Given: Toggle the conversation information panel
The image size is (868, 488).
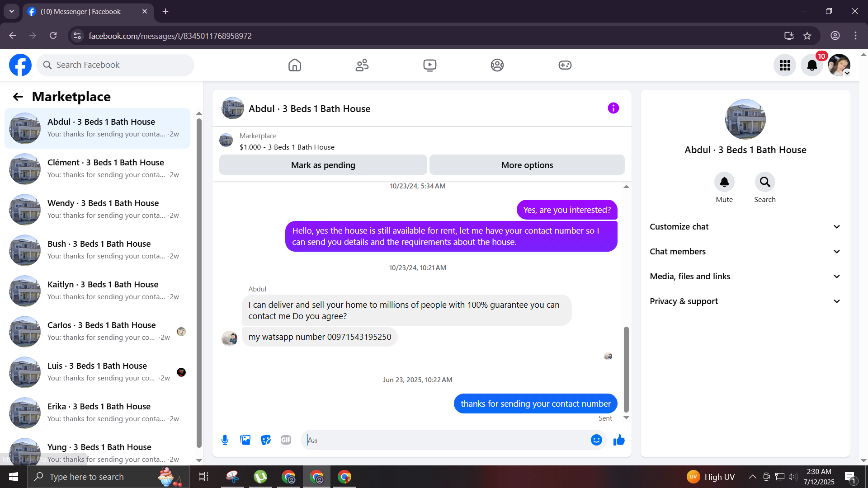Looking at the screenshot, I should click(x=613, y=108).
